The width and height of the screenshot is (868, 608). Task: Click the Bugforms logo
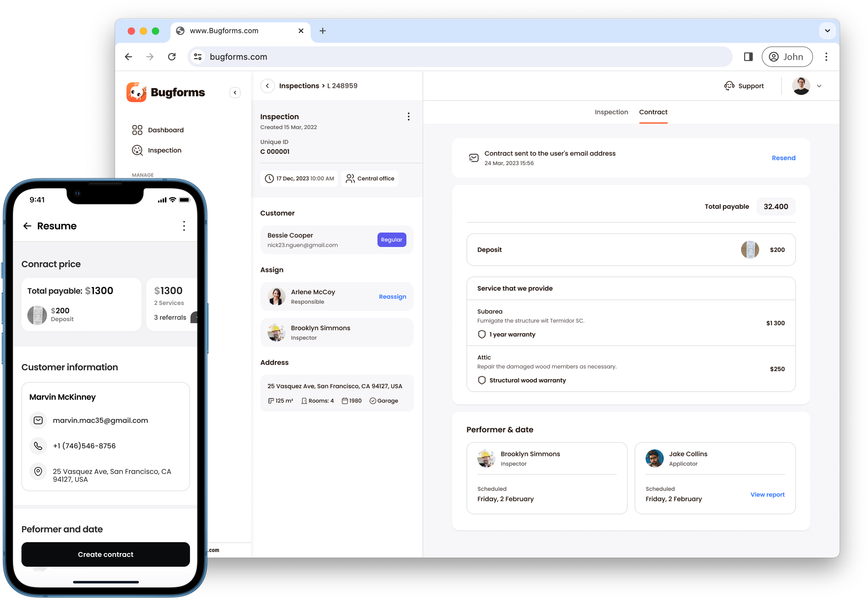165,92
